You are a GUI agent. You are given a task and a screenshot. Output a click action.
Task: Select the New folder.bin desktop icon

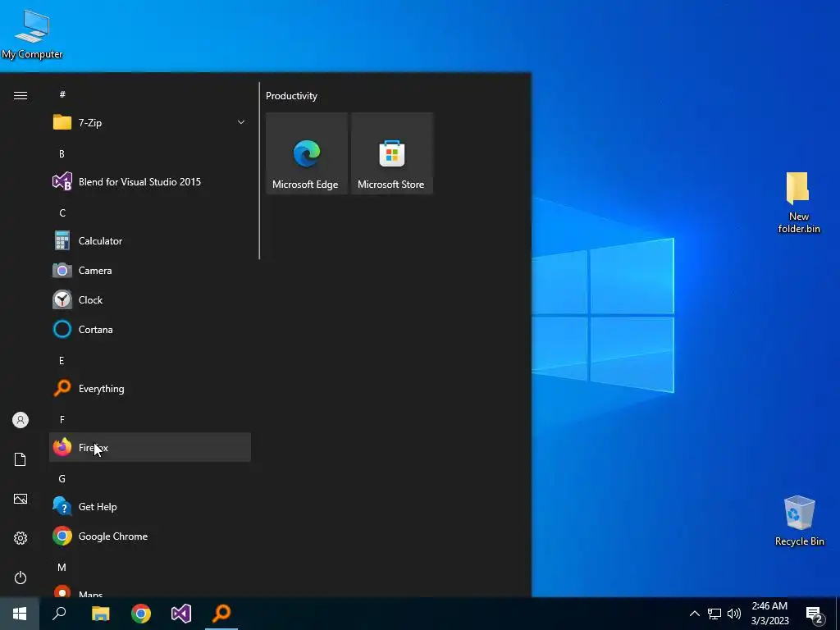click(799, 203)
